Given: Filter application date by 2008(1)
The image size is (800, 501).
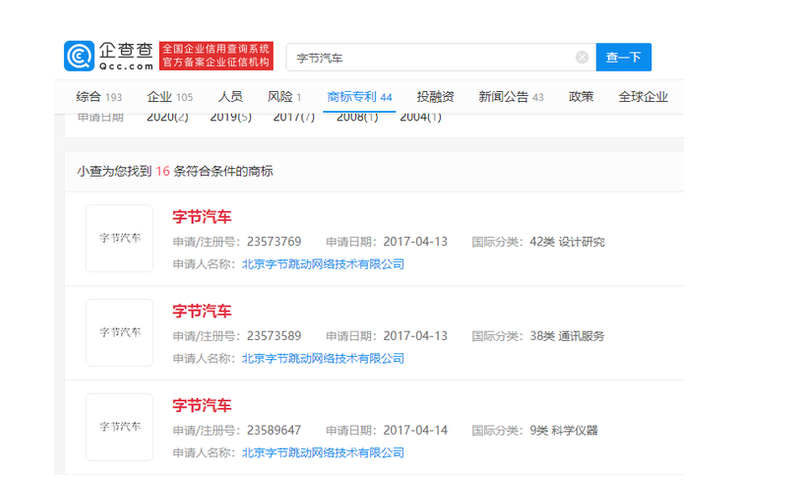Looking at the screenshot, I should (357, 118).
